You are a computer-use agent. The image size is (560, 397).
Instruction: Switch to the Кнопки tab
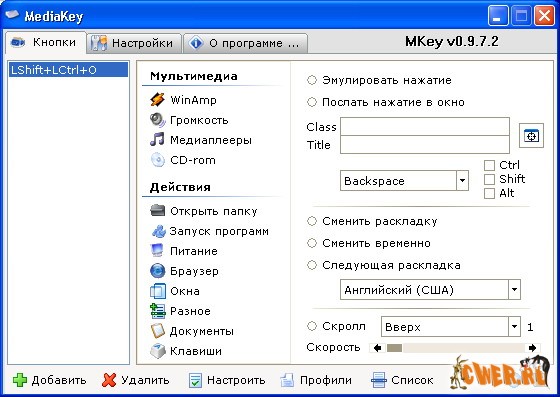coord(46,42)
